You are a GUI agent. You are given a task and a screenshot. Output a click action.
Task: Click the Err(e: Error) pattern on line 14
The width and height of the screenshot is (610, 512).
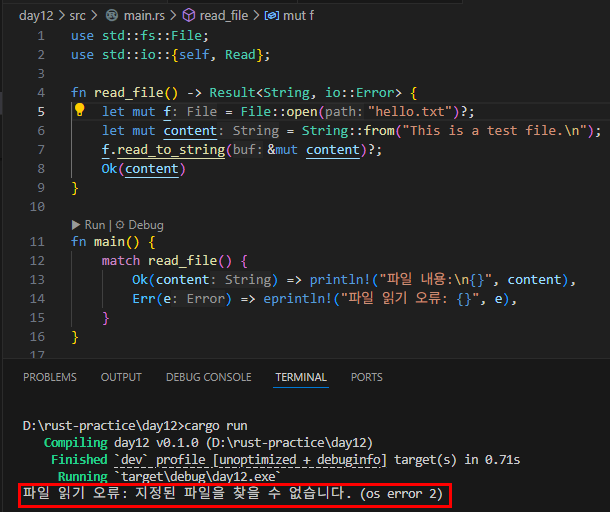pos(182,299)
